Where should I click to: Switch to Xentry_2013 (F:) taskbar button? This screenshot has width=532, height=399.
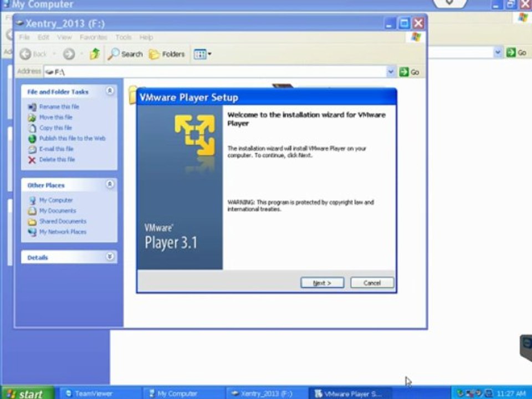click(267, 393)
